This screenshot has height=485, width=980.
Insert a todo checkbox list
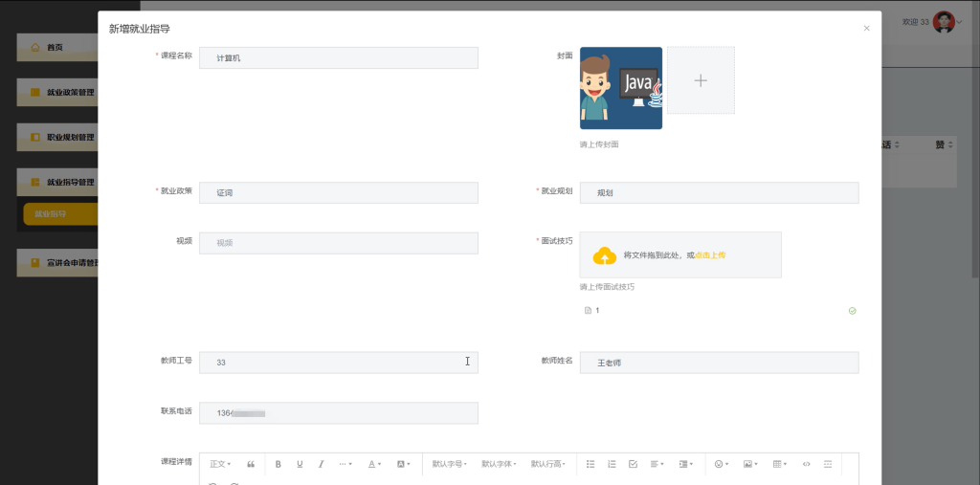coord(633,464)
